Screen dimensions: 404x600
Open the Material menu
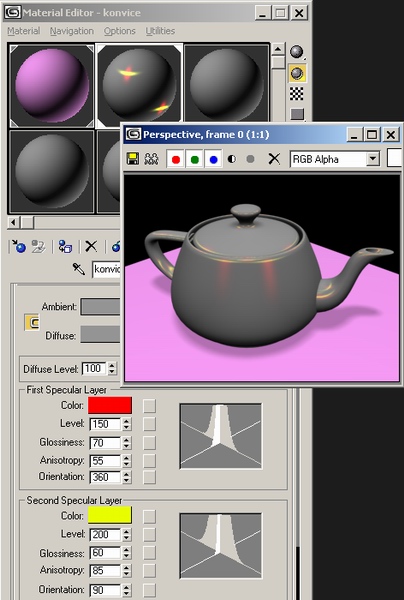pyautogui.click(x=24, y=31)
